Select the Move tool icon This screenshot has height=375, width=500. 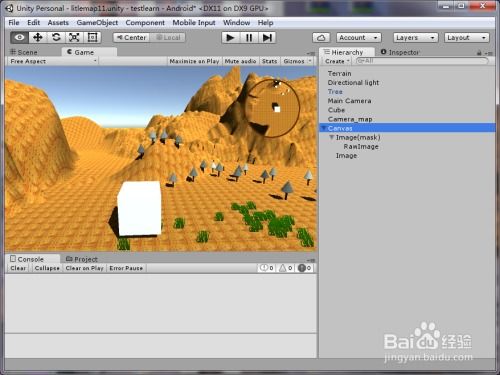38,37
